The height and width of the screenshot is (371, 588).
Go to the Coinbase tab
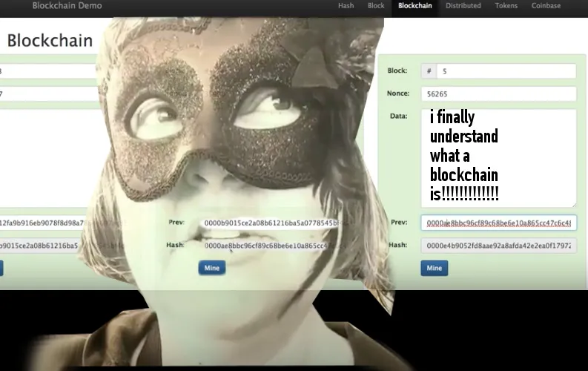click(x=546, y=6)
